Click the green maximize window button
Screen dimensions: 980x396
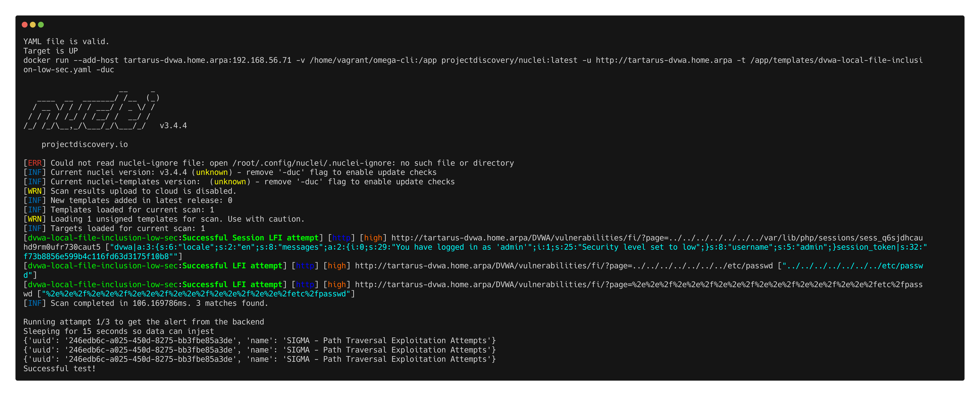click(x=41, y=25)
